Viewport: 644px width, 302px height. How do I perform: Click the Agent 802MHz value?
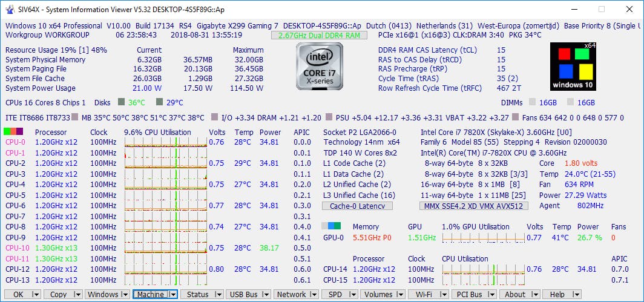[591, 206]
